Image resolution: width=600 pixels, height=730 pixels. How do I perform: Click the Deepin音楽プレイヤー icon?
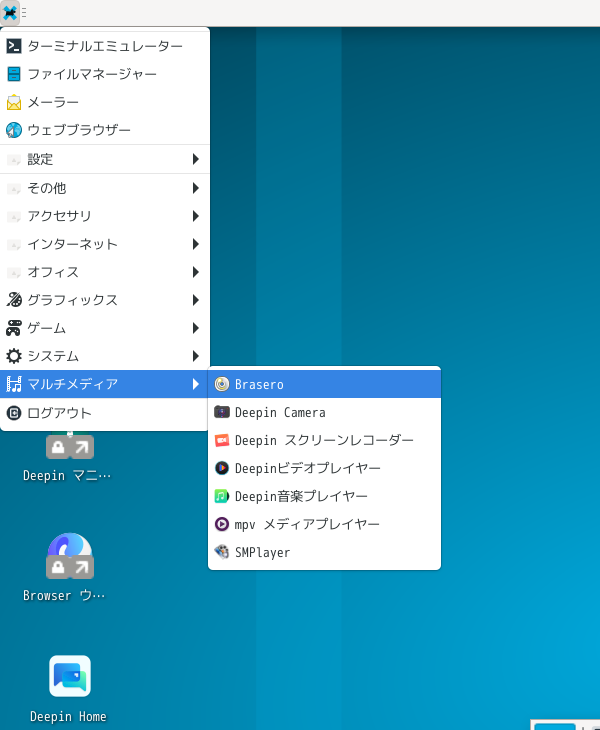pyautogui.click(x=222, y=496)
